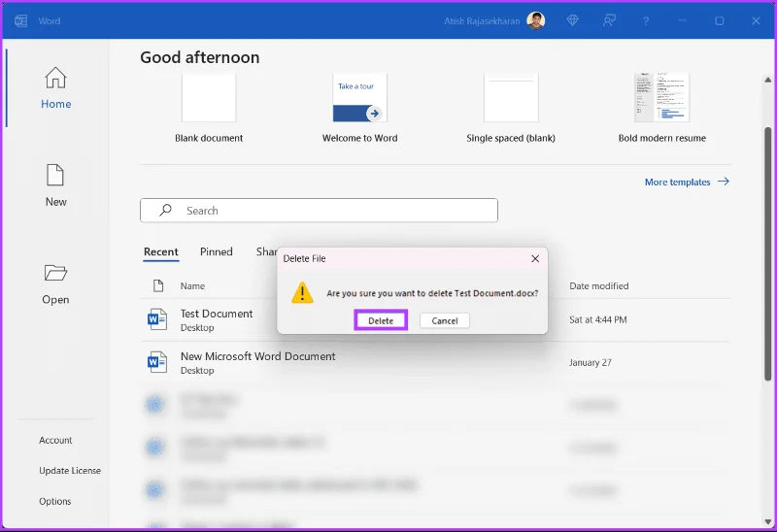Click in the Search field
Screen dimensions: 777x532
coord(319,211)
